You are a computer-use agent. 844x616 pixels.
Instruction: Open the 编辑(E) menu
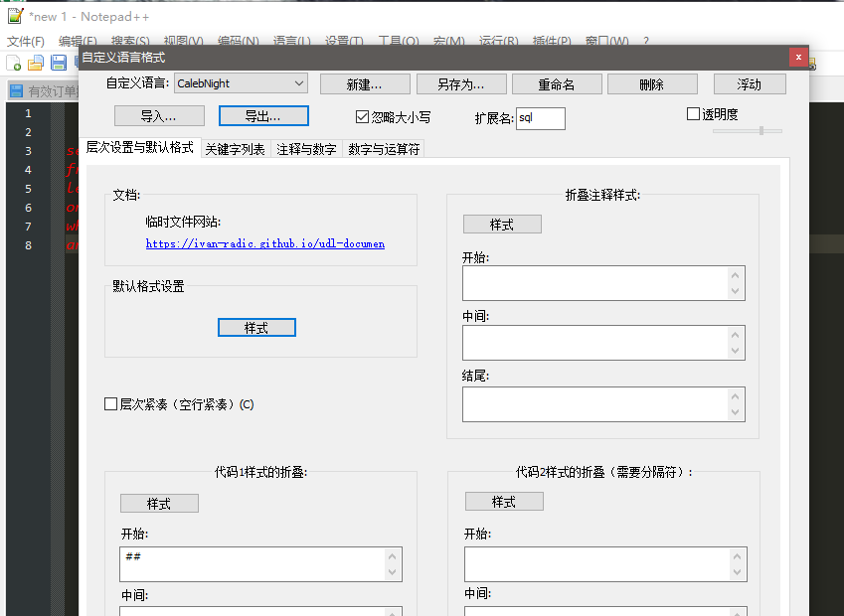coord(78,41)
